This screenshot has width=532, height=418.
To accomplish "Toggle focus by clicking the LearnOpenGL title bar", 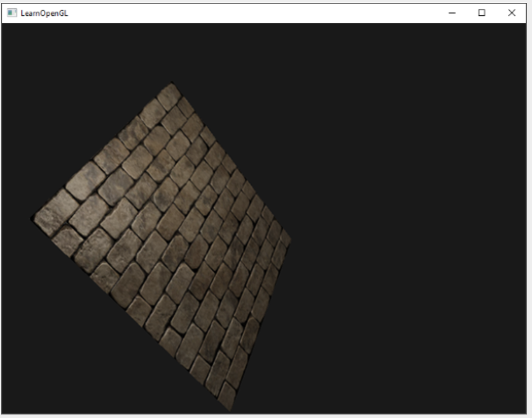I will (234, 12).
